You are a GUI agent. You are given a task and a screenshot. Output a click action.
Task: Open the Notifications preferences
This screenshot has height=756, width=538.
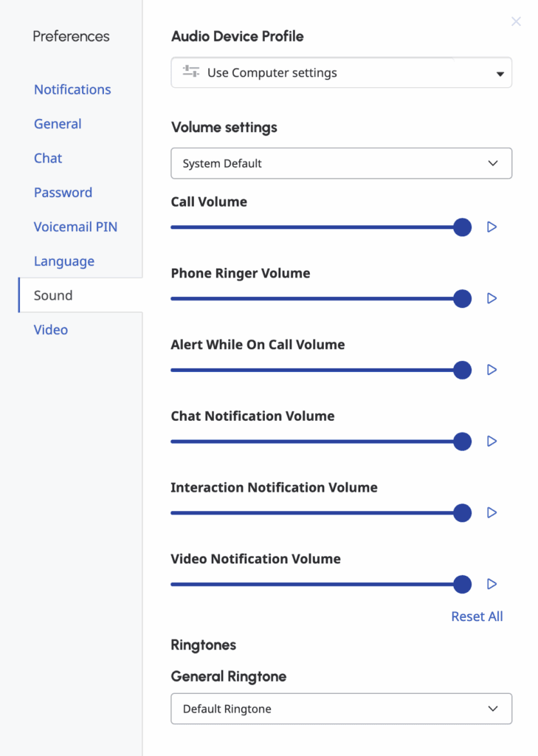72,89
